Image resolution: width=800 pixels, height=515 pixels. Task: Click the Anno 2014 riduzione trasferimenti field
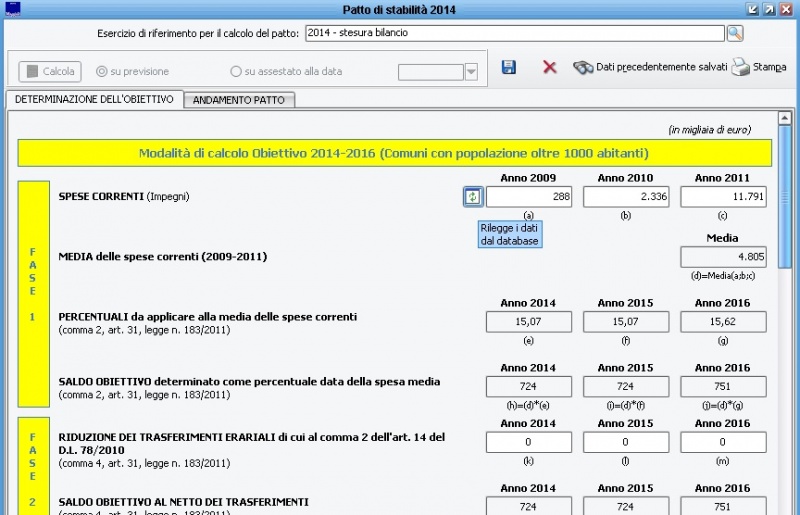click(x=528, y=442)
